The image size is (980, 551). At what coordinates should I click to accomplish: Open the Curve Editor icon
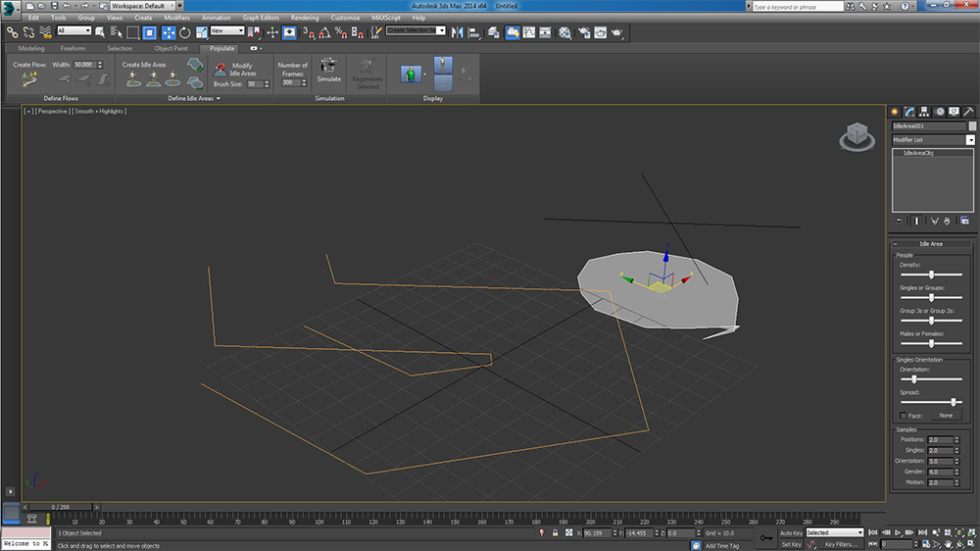tap(529, 32)
